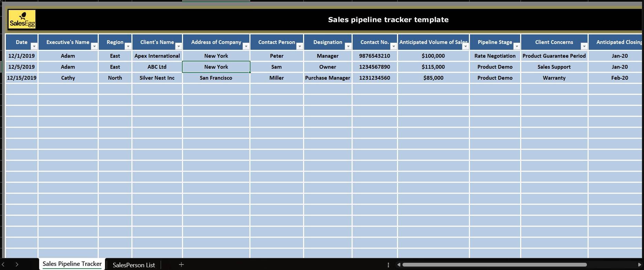Select New York cell in Apex International row
The height and width of the screenshot is (270, 644).
coord(216,56)
